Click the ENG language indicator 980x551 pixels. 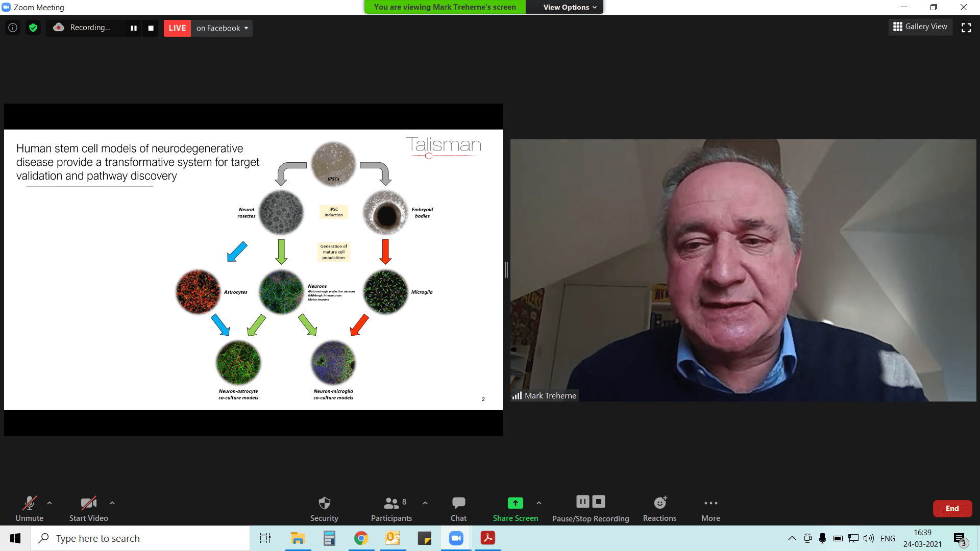point(888,538)
